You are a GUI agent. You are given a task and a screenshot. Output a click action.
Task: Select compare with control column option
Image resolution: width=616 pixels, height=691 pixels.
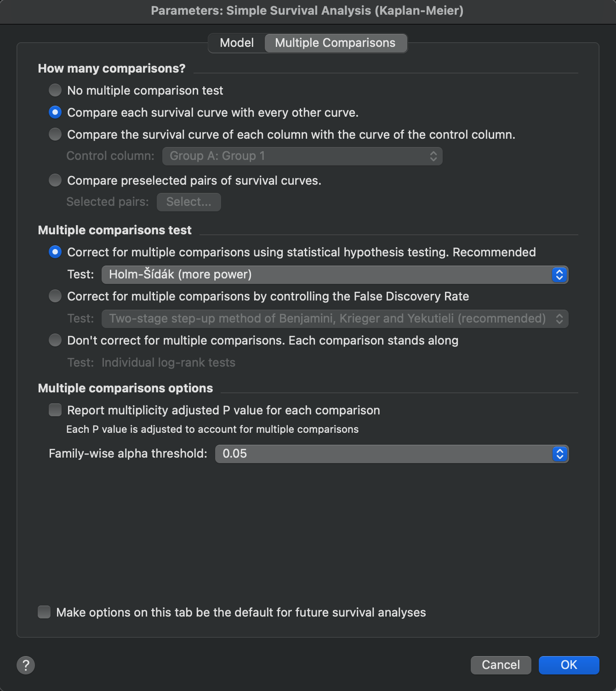click(55, 134)
